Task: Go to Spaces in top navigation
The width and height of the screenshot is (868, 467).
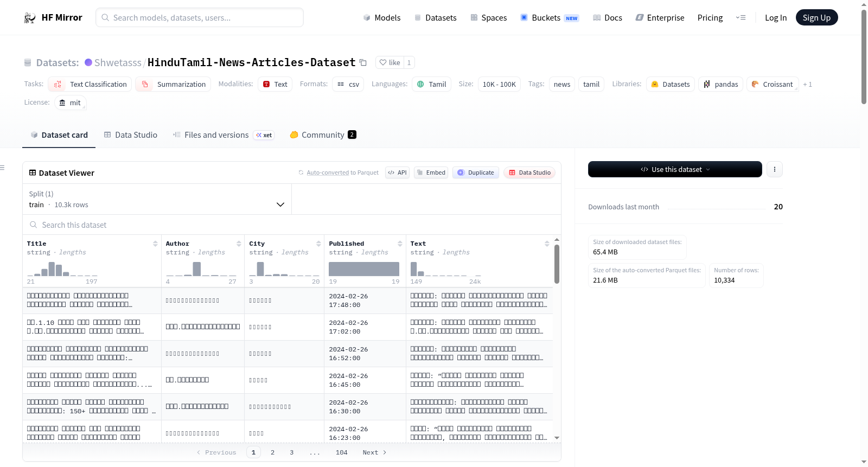Action: [489, 18]
